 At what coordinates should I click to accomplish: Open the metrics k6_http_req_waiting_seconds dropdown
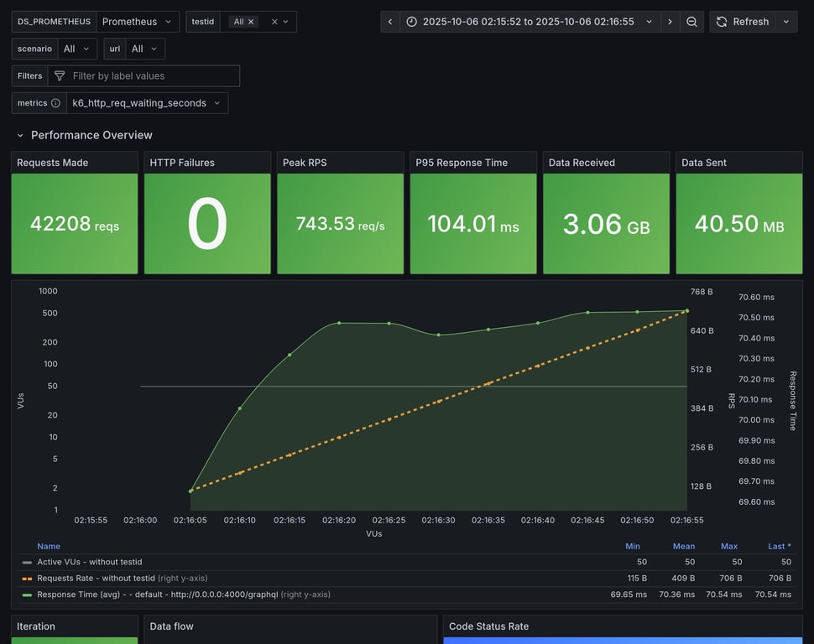point(147,103)
